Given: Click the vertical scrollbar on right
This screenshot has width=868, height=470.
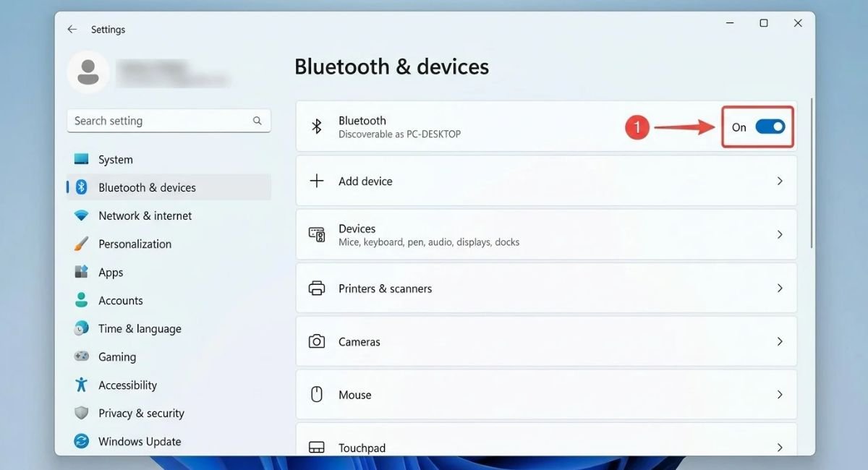Looking at the screenshot, I should pos(812,174).
